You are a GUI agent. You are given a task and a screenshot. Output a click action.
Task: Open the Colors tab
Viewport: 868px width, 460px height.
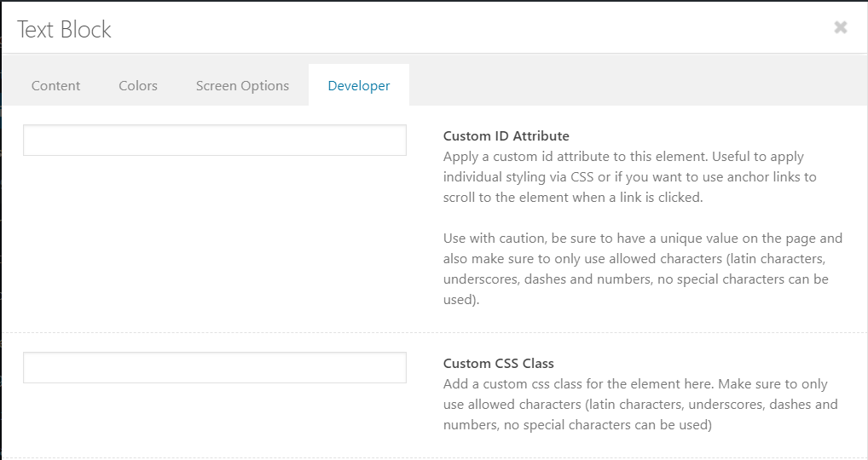[138, 85]
